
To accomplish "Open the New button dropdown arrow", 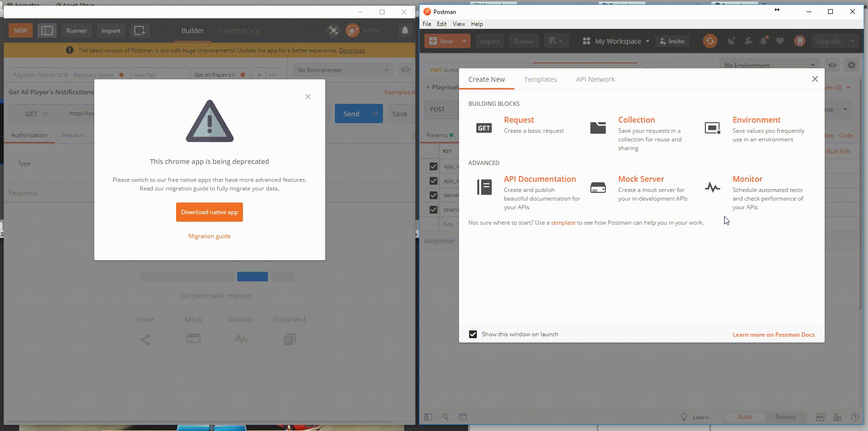I will [x=464, y=41].
